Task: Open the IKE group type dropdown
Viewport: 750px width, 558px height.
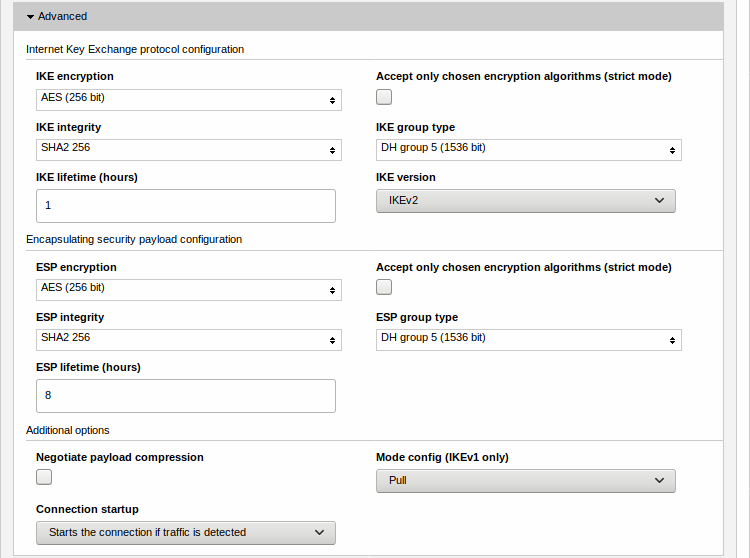Action: coord(528,149)
